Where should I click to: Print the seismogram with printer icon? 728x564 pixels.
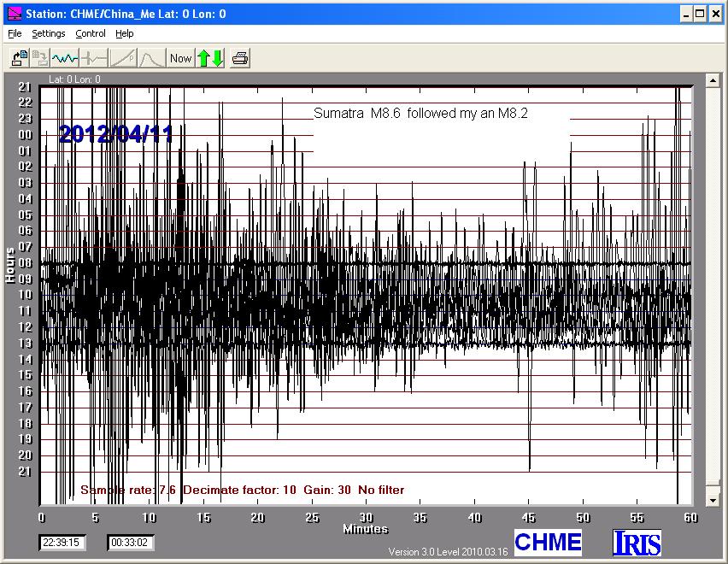pos(241,58)
